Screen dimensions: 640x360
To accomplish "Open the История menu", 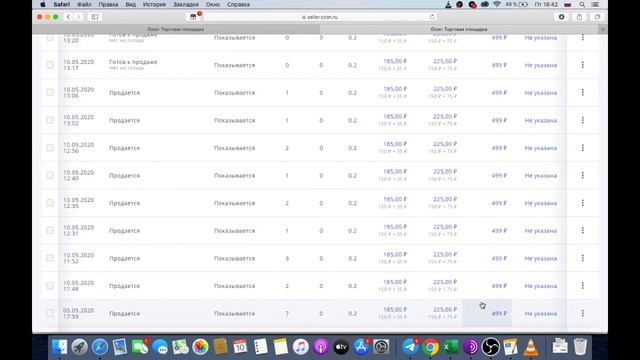I will [154, 4].
